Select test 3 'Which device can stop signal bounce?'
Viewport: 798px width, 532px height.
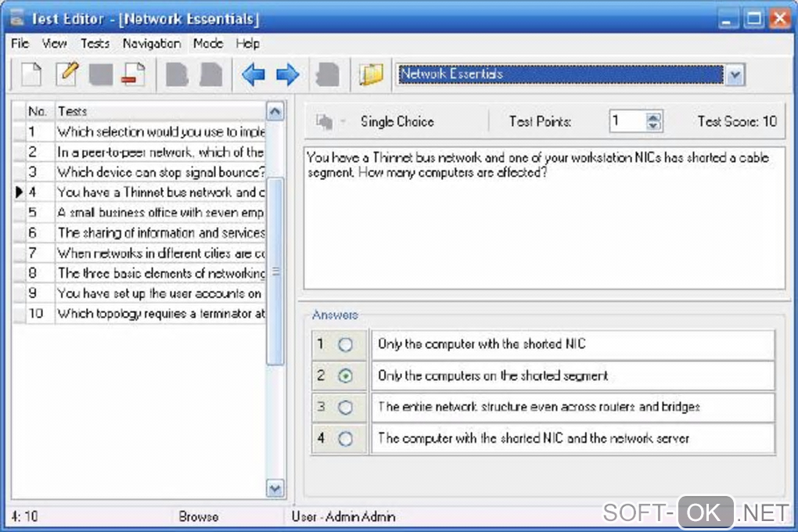[161, 172]
